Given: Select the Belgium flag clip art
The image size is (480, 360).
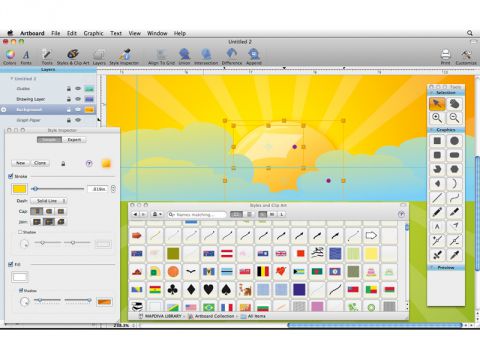Looking at the screenshot, I should (x=263, y=272).
